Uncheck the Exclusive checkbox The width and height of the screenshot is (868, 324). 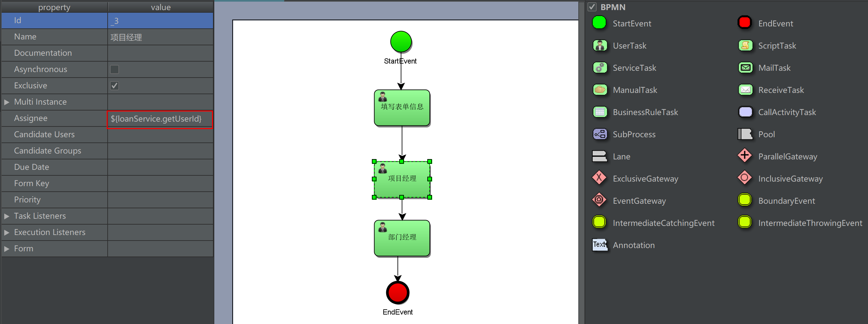(x=114, y=85)
